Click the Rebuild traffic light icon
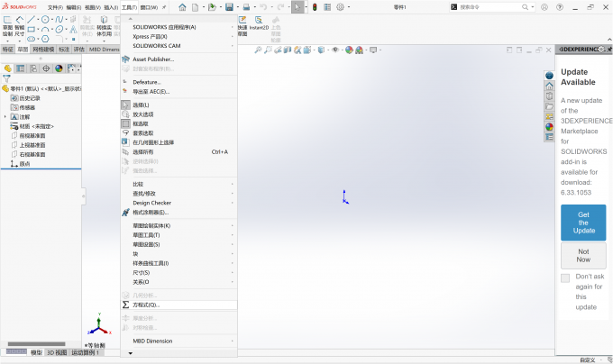The image size is (613, 364). click(x=315, y=7)
